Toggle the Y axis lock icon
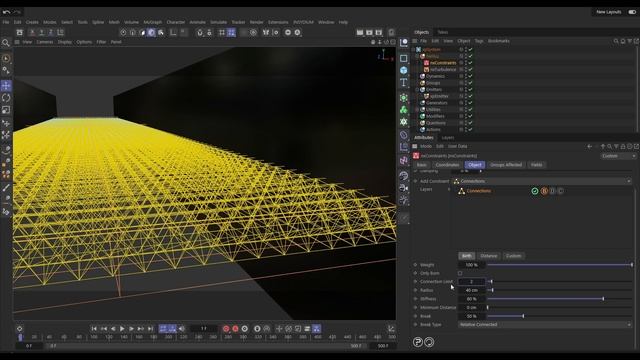 (41, 32)
